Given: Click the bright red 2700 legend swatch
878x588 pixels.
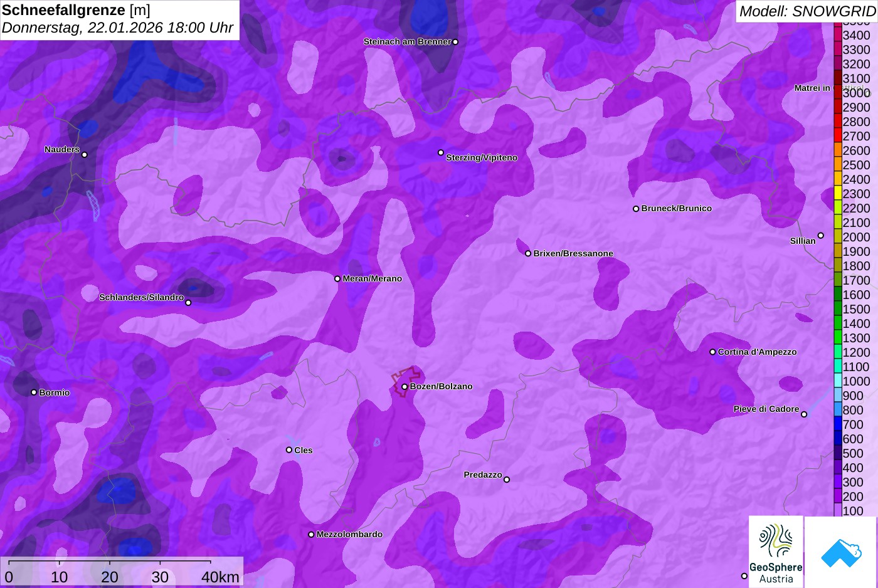Looking at the screenshot, I should point(838,136).
